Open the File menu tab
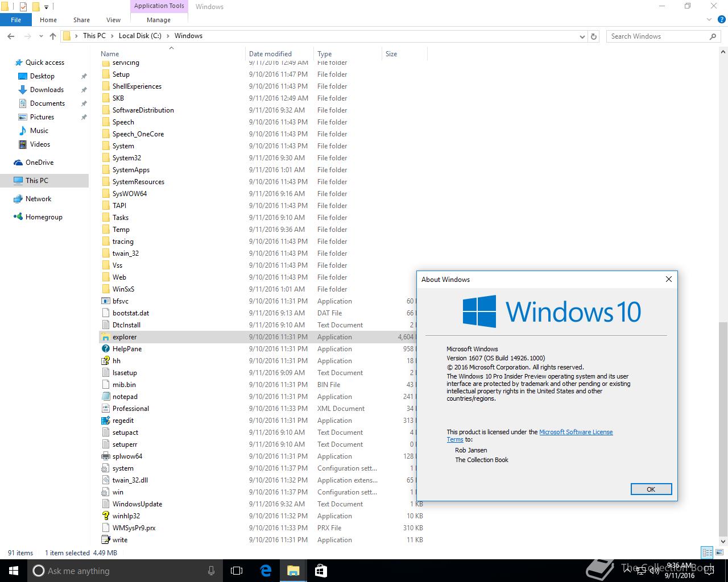 (x=16, y=20)
